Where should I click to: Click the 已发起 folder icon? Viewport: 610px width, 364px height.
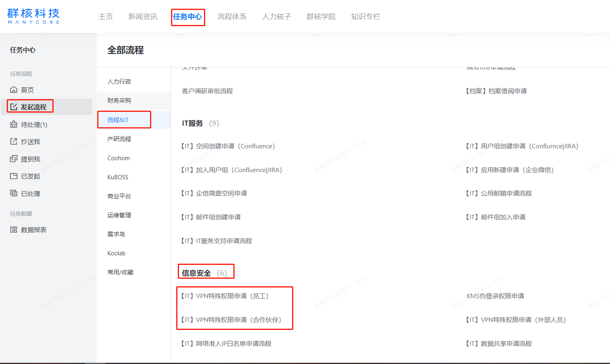click(14, 176)
